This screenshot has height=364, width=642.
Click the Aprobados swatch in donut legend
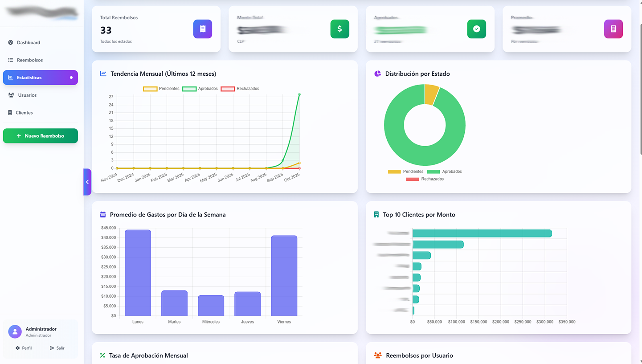point(433,172)
